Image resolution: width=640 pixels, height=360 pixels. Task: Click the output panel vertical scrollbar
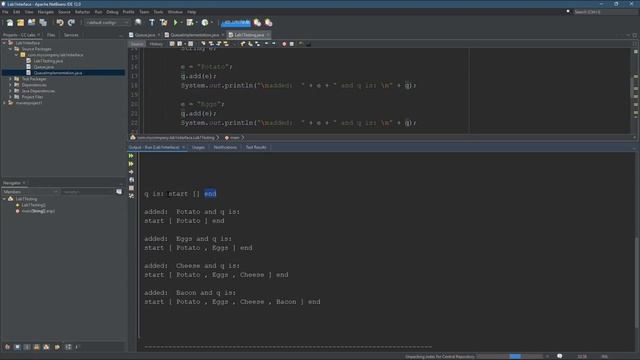click(637, 282)
